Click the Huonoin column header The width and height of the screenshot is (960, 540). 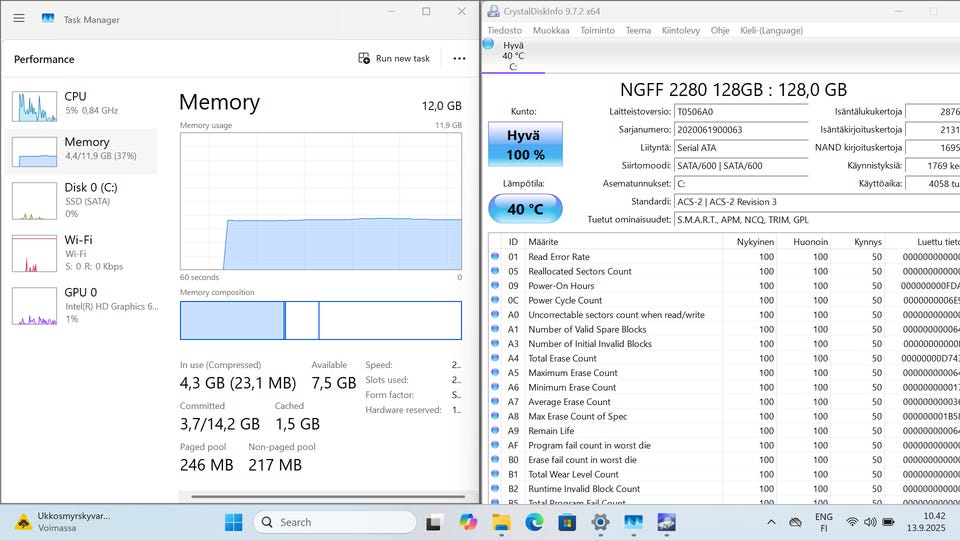tap(804, 241)
